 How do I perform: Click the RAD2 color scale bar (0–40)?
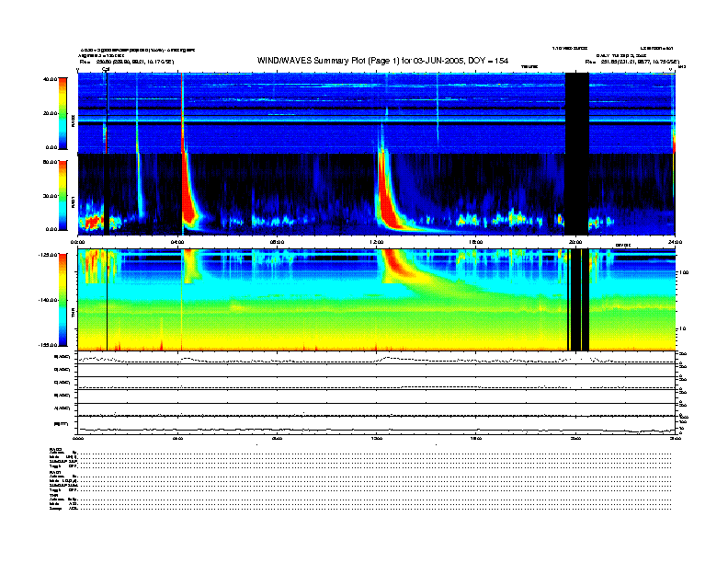click(63, 113)
